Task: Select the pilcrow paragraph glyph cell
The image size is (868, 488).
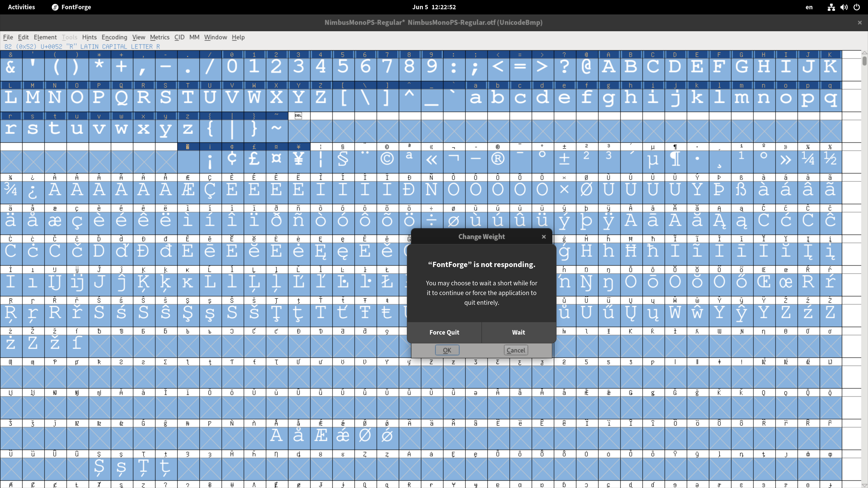Action: [675, 158]
